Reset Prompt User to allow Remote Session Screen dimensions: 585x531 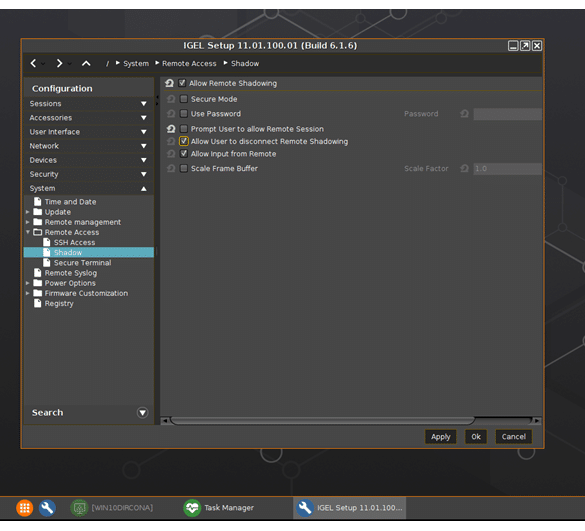pos(171,129)
